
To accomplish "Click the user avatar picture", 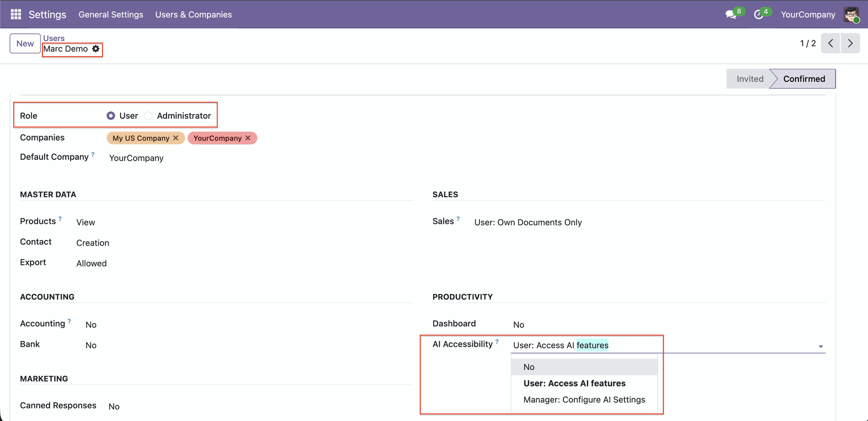I will (x=851, y=14).
